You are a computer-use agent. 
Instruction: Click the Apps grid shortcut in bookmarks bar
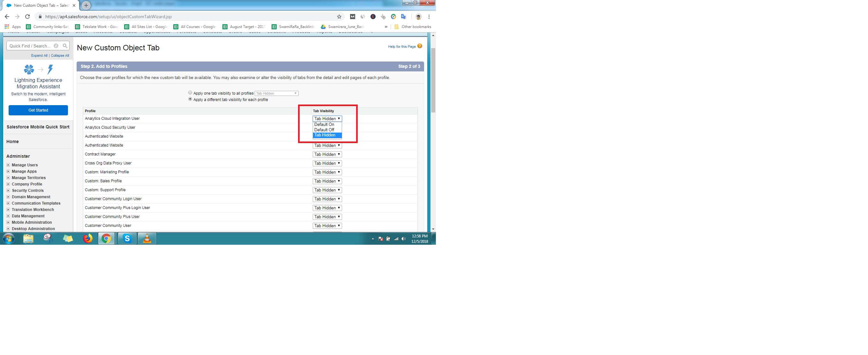pos(12,26)
